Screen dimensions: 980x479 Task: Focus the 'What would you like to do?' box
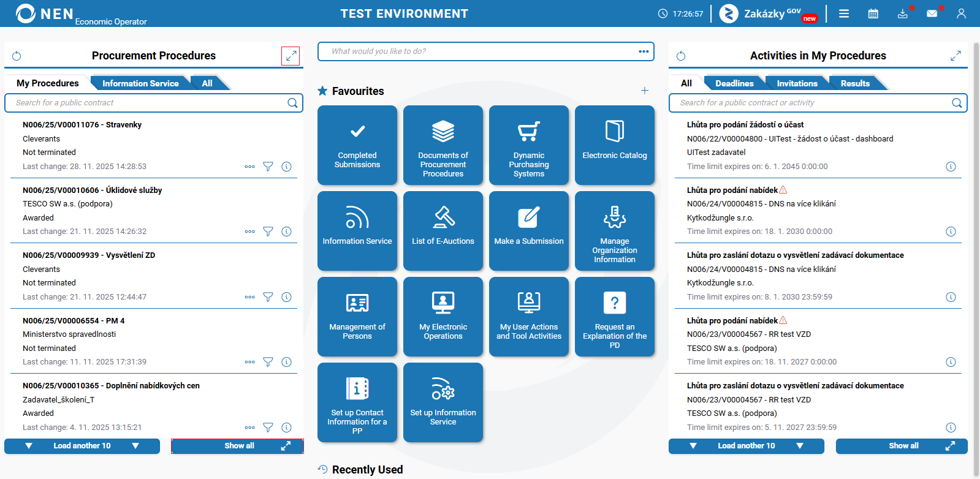(486, 51)
